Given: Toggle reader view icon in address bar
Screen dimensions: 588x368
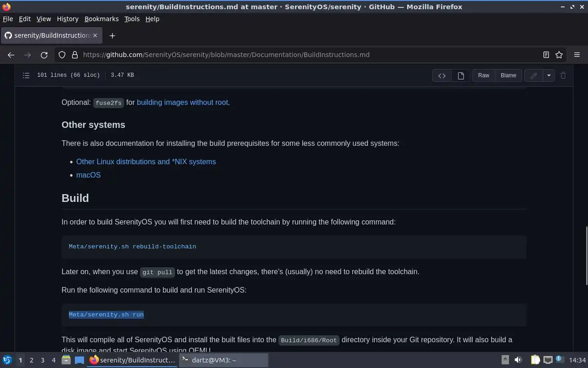Looking at the screenshot, I should [x=546, y=55].
